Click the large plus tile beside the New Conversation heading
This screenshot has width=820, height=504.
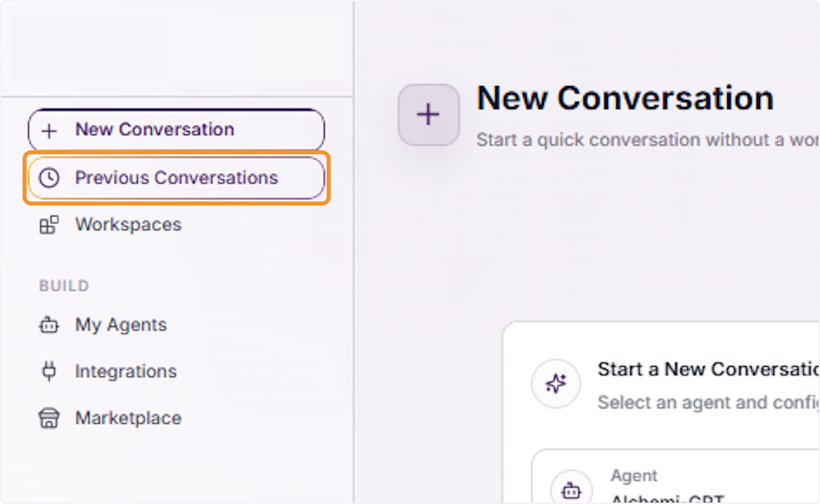click(428, 115)
